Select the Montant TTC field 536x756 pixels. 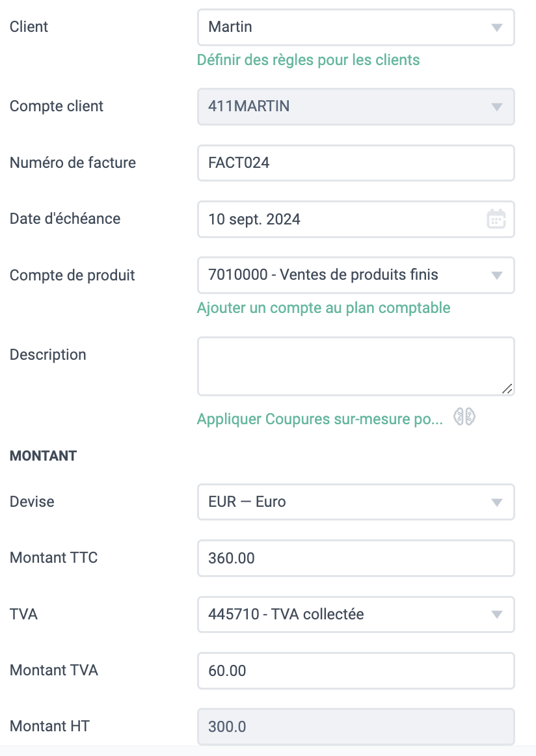(356, 558)
